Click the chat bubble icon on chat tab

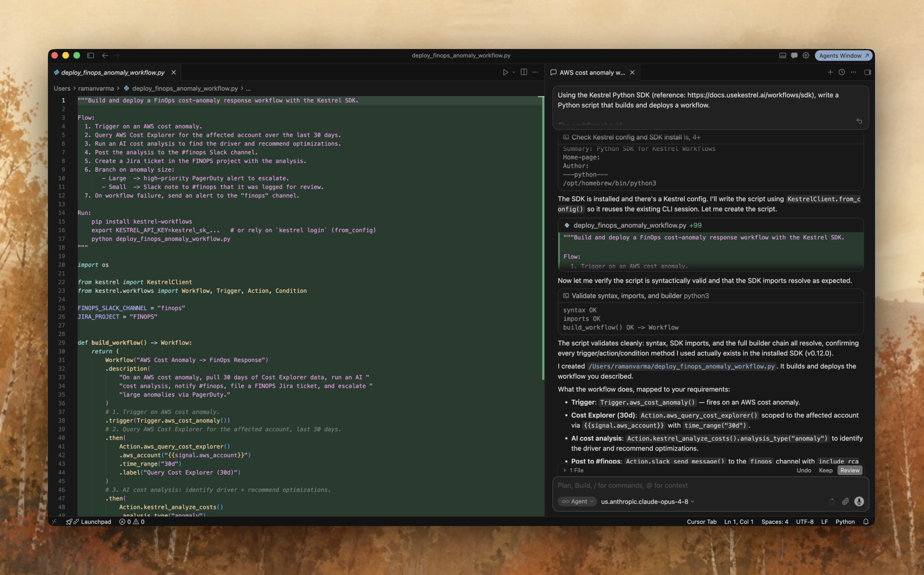553,72
